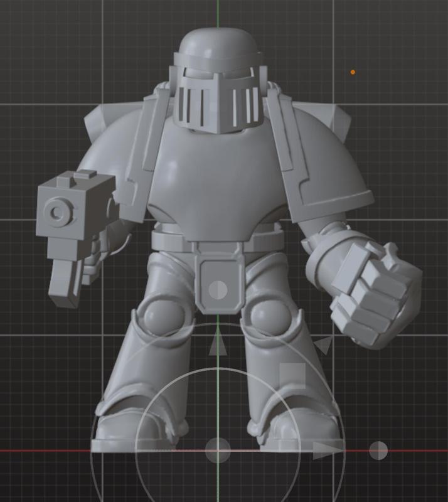Select the small orange origin dot
448x502 pixels.
click(353, 72)
